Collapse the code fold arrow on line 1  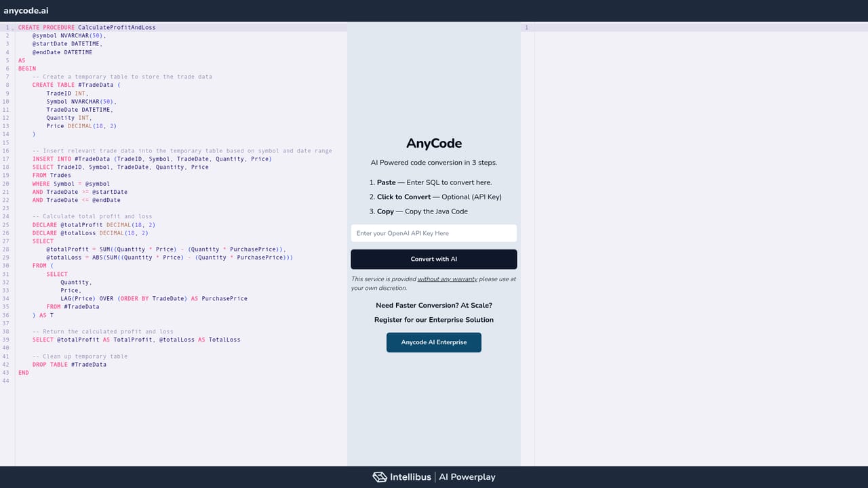[12, 28]
